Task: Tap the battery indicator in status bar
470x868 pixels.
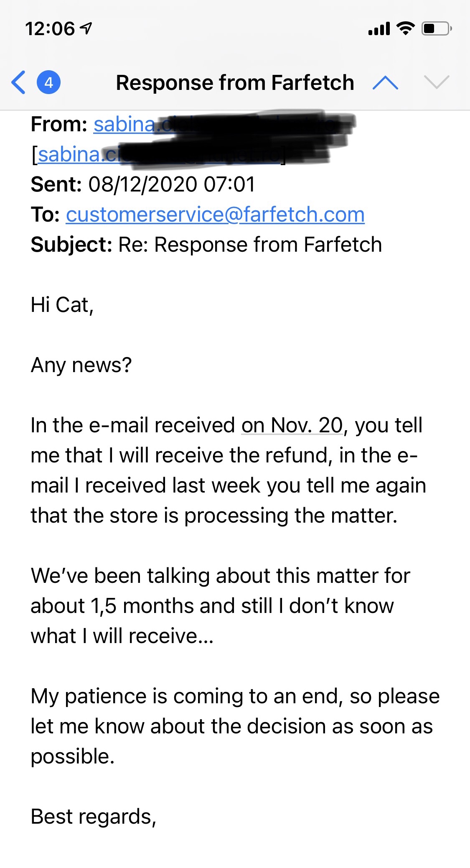Action: click(x=436, y=29)
